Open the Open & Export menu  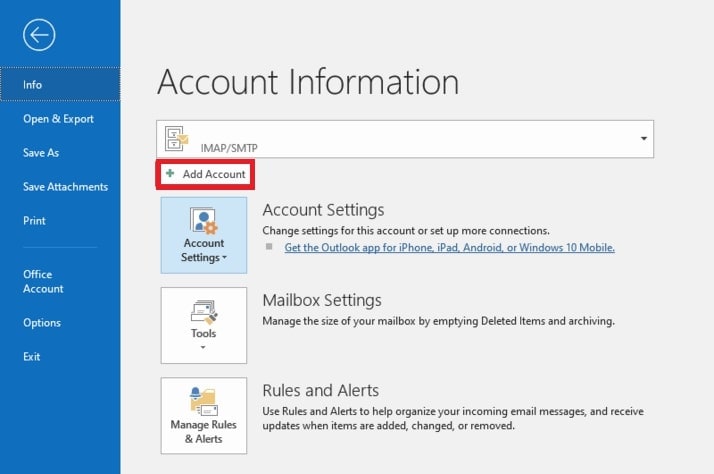pos(58,119)
